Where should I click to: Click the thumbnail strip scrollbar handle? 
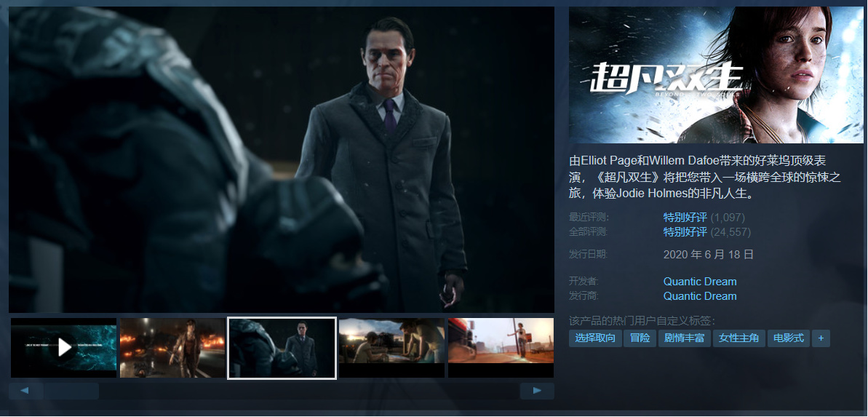(71, 391)
